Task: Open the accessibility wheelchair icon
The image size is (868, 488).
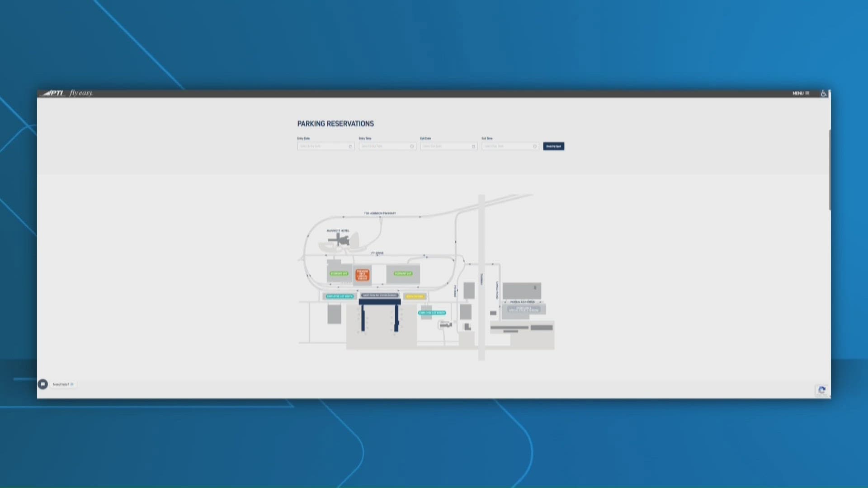Action: click(823, 94)
